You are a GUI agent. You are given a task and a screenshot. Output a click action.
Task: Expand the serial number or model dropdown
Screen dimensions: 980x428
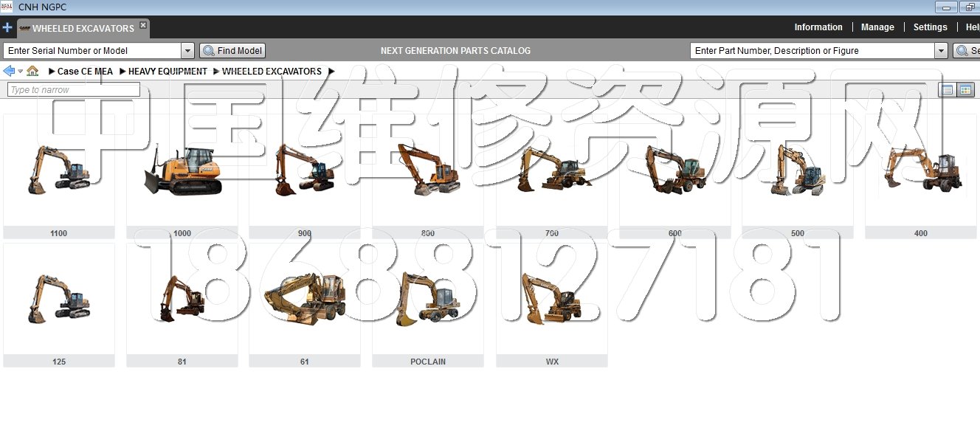click(187, 51)
